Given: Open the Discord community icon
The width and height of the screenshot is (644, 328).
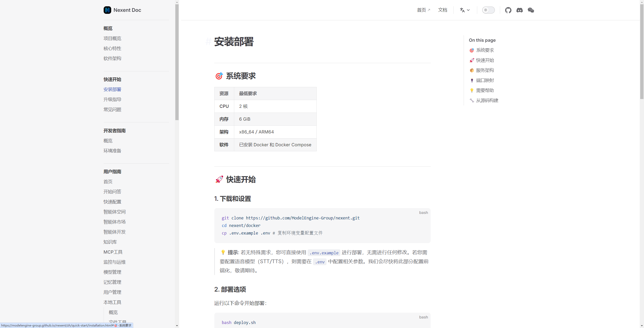Looking at the screenshot, I should (x=519, y=10).
